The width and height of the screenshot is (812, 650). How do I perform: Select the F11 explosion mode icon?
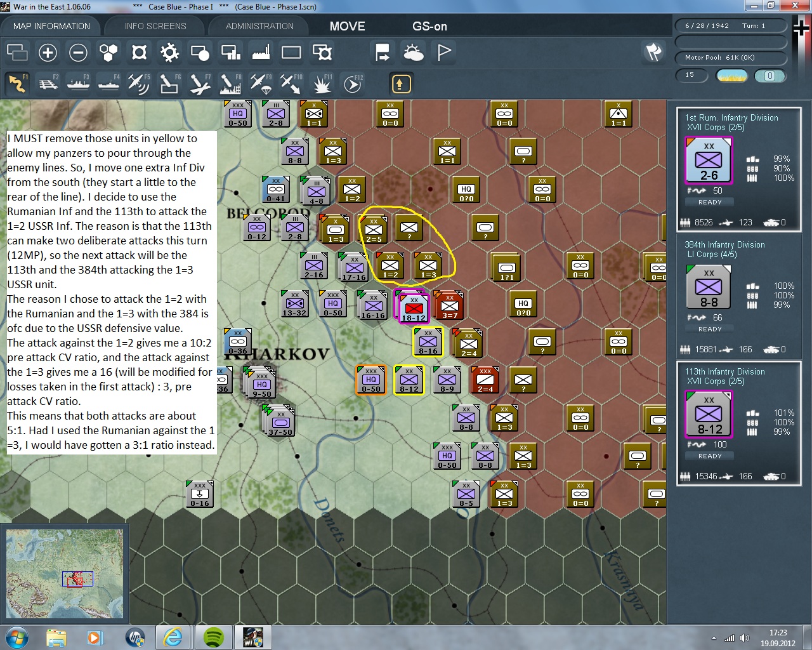point(322,84)
